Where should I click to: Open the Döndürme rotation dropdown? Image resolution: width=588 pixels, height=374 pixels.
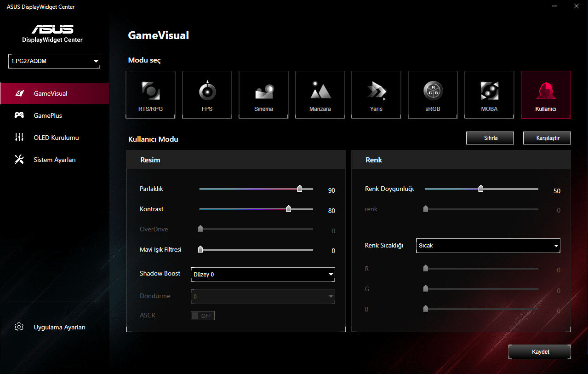[x=263, y=297]
